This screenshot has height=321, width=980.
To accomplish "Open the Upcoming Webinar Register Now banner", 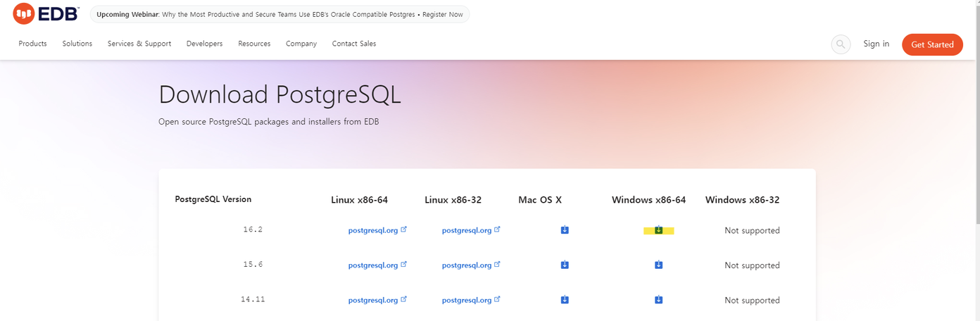I will point(279,14).
